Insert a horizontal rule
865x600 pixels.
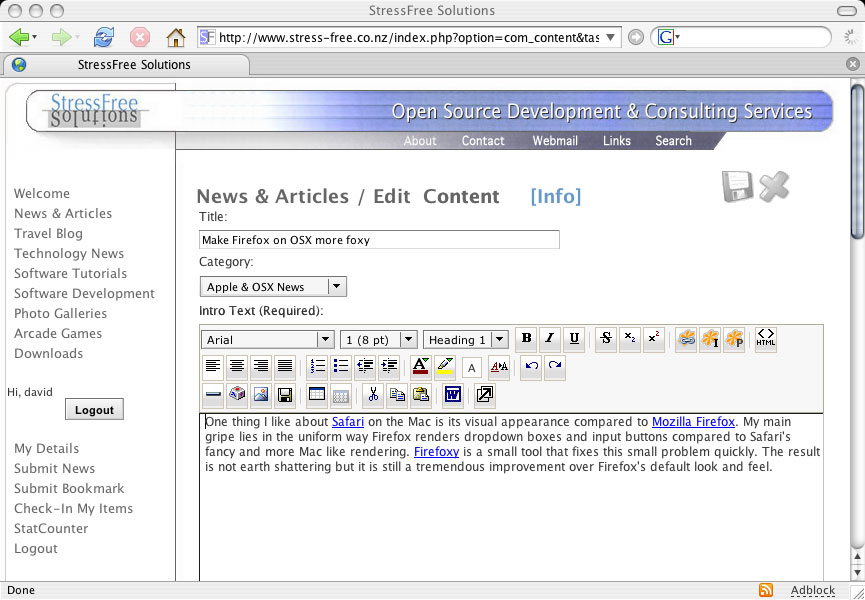click(x=213, y=395)
